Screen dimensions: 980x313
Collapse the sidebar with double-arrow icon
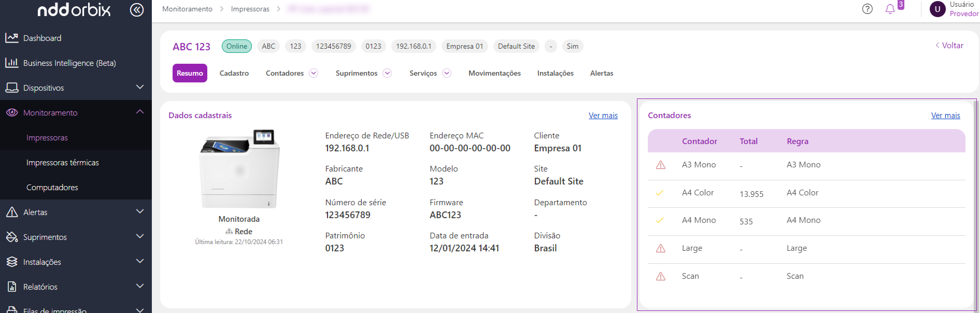click(x=137, y=10)
